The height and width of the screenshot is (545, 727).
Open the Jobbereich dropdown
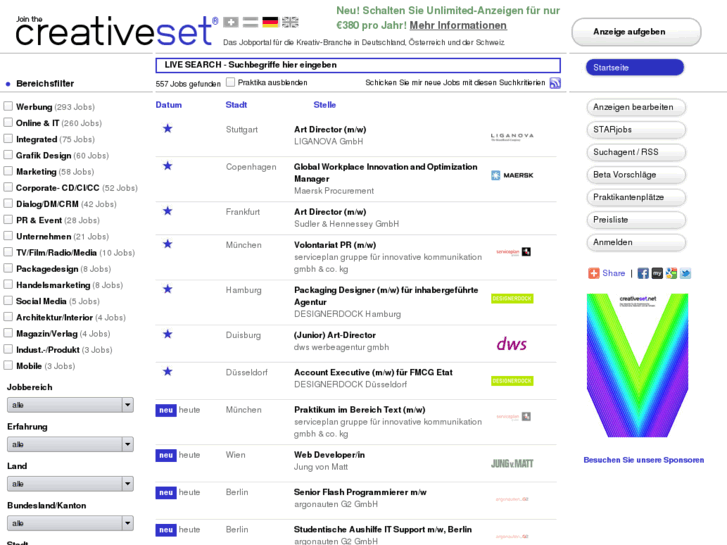(70, 405)
